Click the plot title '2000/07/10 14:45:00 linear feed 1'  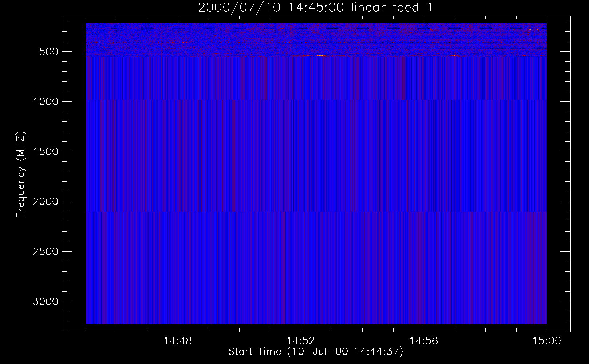pos(315,7)
